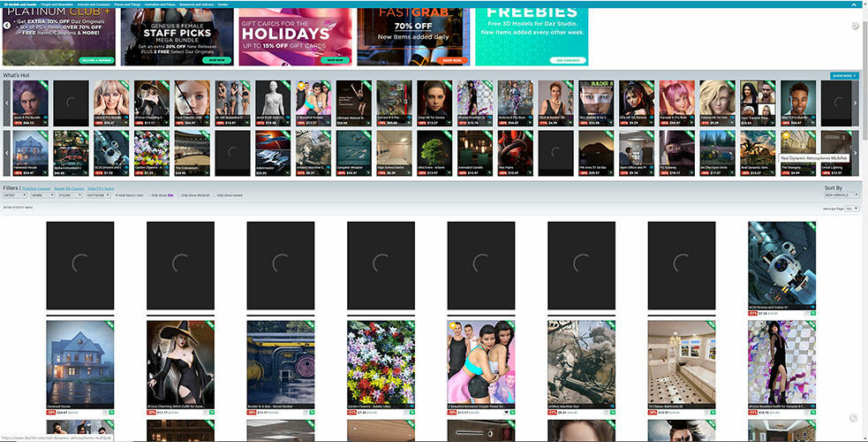Add Artillery Machine Gun to cart

(611, 412)
